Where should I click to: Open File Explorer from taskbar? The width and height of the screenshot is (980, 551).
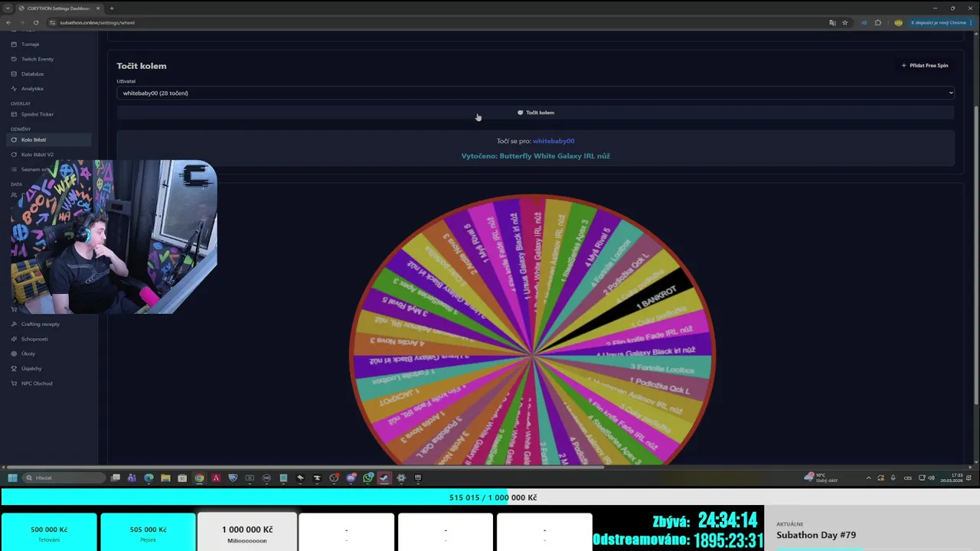point(165,478)
